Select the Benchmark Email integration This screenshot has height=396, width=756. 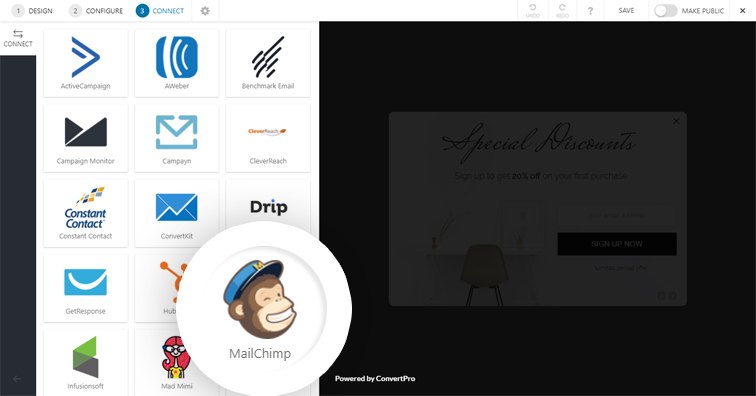(268, 63)
